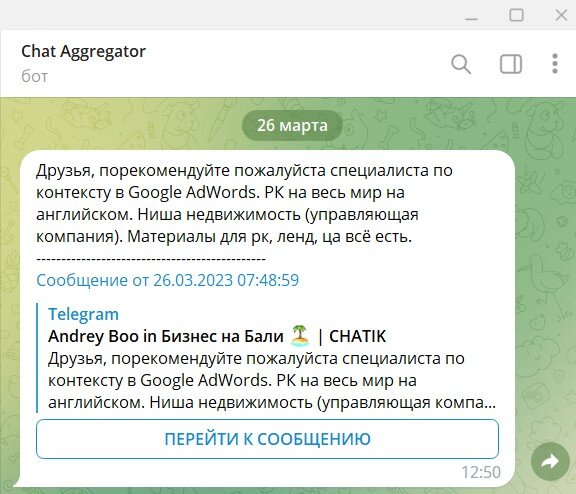The width and height of the screenshot is (576, 494).
Task: Open the Telegram link preview title
Action: 83,314
